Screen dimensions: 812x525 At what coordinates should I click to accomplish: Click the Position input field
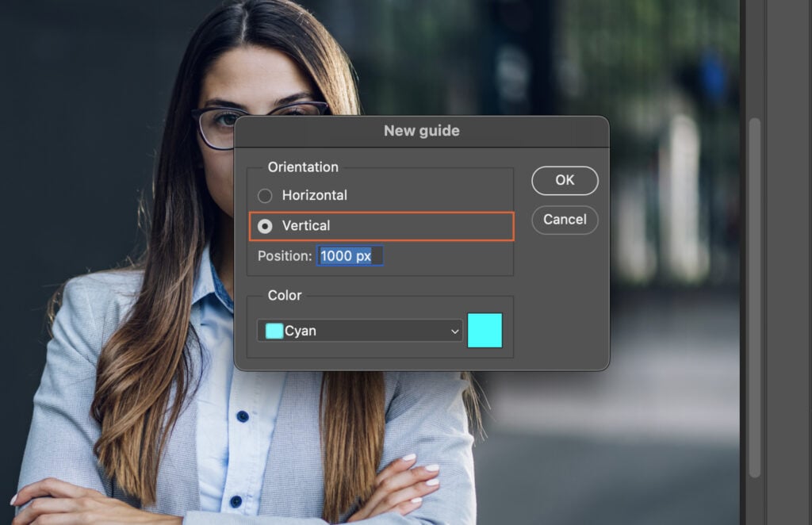(349, 255)
